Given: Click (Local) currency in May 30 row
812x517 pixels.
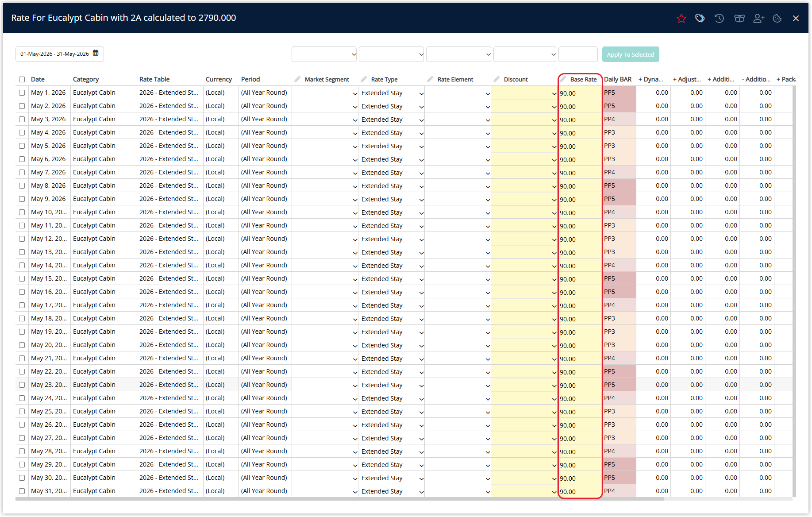Looking at the screenshot, I should [x=215, y=478].
